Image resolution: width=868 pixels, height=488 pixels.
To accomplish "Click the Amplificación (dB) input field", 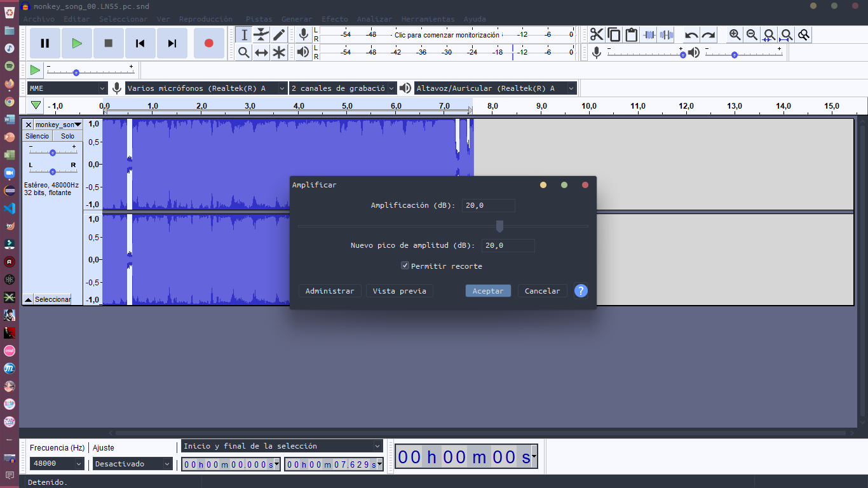I will (488, 205).
